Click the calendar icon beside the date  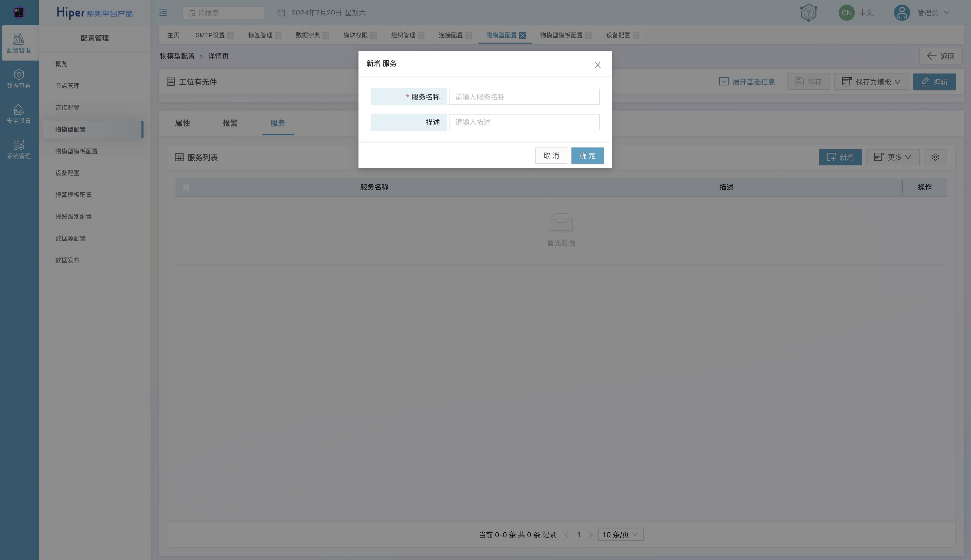(x=281, y=13)
